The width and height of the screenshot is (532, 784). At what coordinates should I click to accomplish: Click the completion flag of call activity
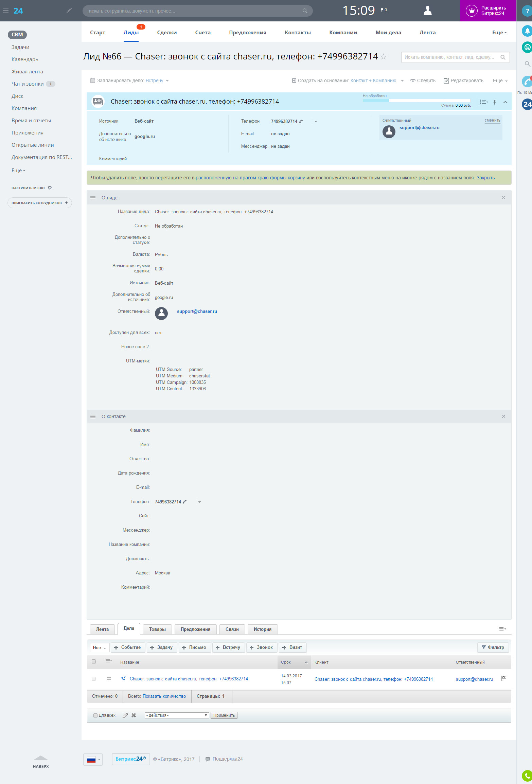point(503,678)
